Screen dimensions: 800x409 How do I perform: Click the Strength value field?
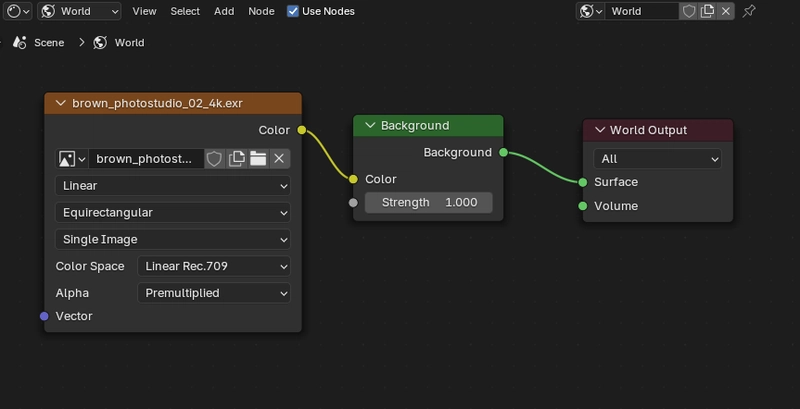point(429,202)
